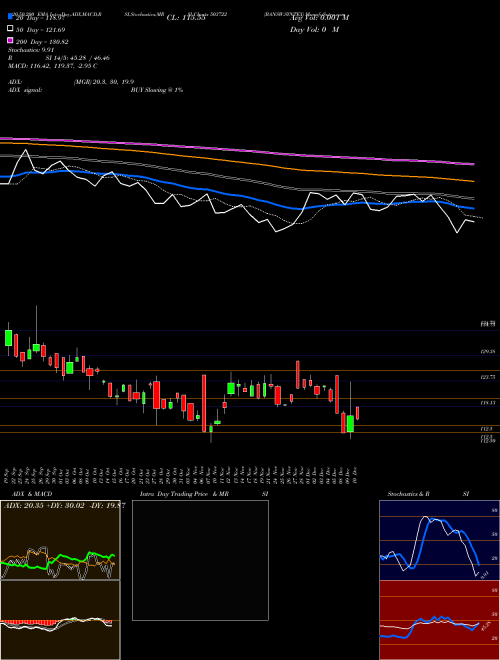Click the 'Stochastics & R' panel title

pos(409,494)
